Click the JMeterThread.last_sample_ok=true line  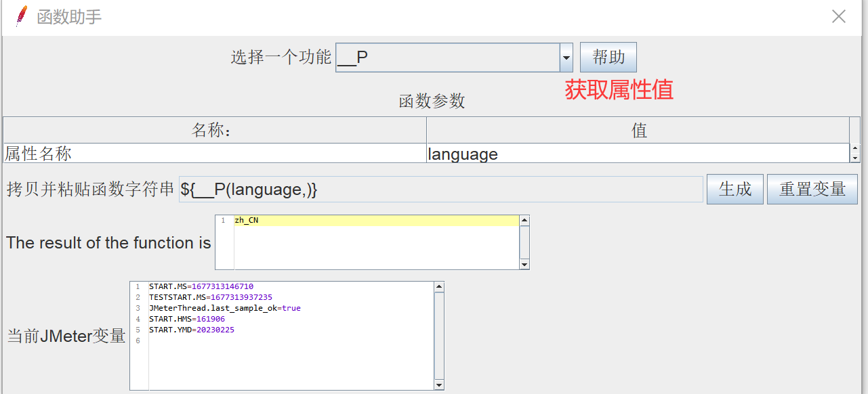225,309
